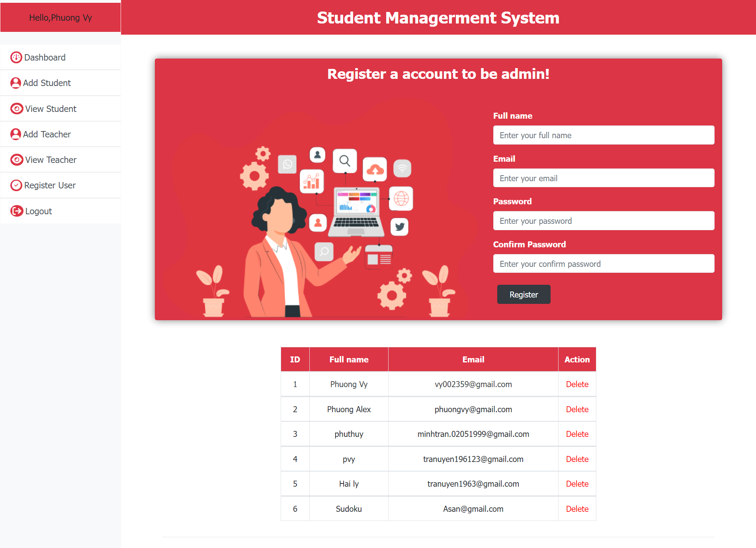The image size is (756, 548).
Task: Click the View Teacher eye icon
Action: click(17, 160)
